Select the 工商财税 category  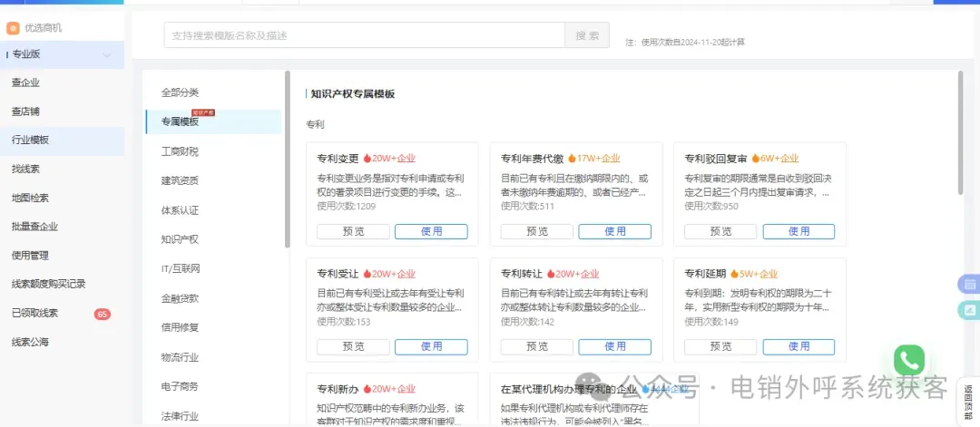tap(180, 151)
